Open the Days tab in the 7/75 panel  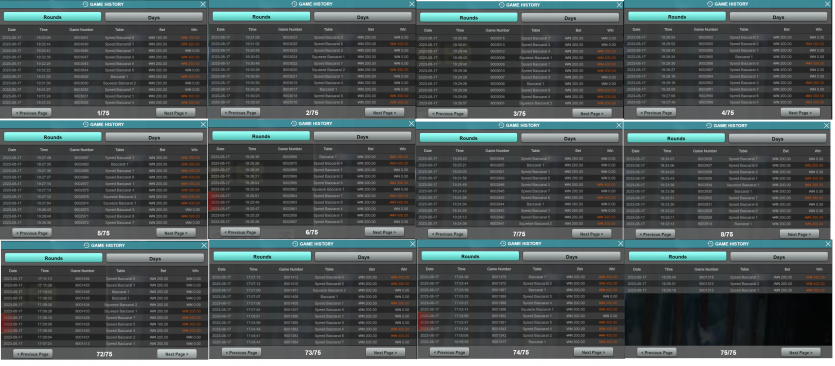pos(570,139)
